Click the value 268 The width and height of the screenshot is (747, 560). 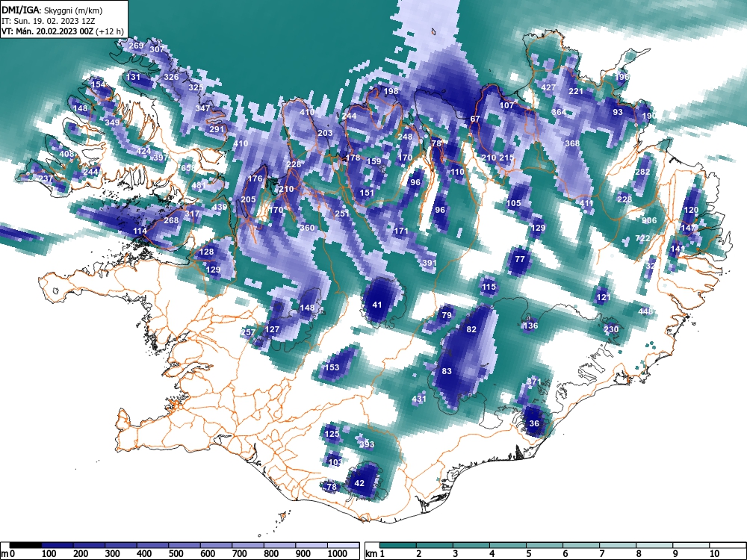click(x=171, y=220)
